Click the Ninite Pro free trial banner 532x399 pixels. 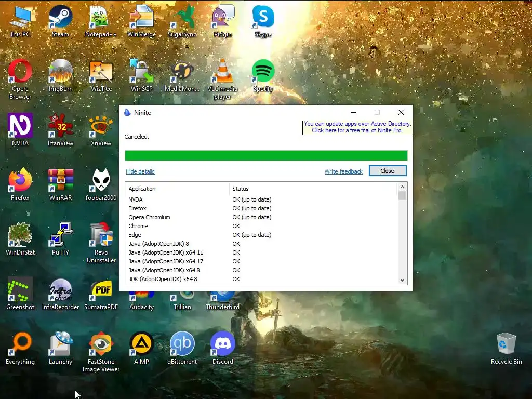pyautogui.click(x=357, y=127)
